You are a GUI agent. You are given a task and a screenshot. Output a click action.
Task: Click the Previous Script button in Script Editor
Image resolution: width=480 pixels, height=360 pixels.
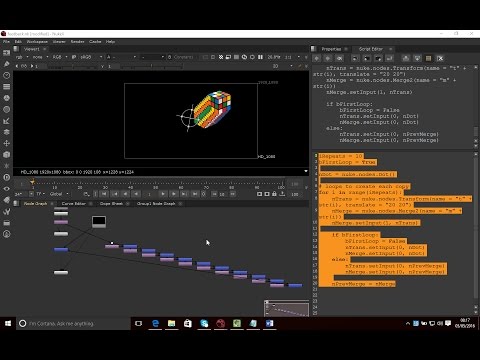click(x=317, y=58)
